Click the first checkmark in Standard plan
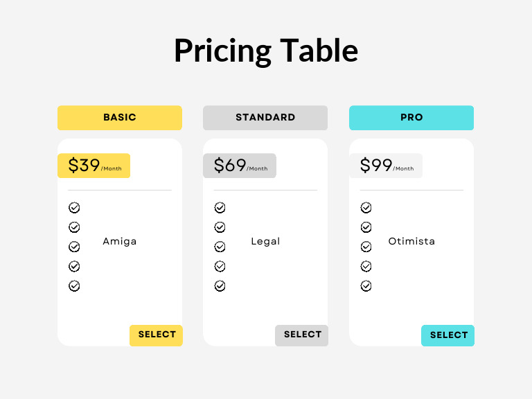 click(220, 208)
